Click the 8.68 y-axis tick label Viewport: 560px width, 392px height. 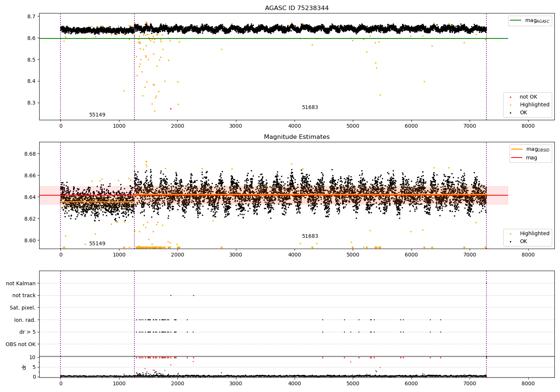[x=30, y=154]
